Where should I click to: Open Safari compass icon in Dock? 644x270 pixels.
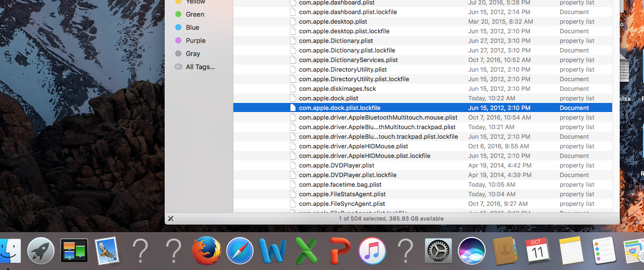click(240, 251)
